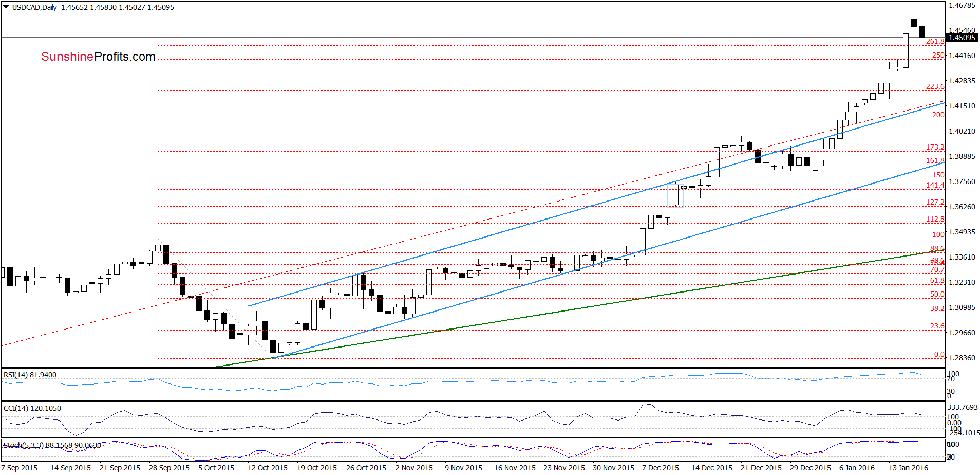Image resolution: width=980 pixels, height=475 pixels.
Task: Click the CCI scale value 333.7693
Action: (963, 407)
